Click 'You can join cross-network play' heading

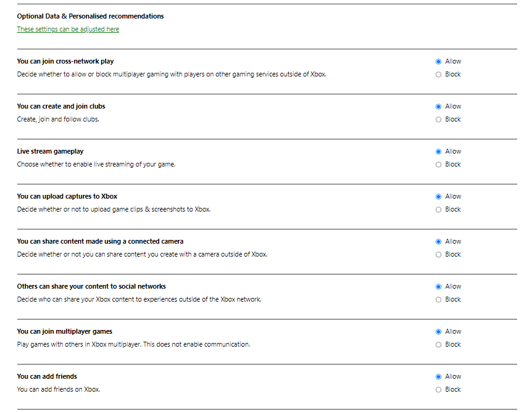pos(65,62)
